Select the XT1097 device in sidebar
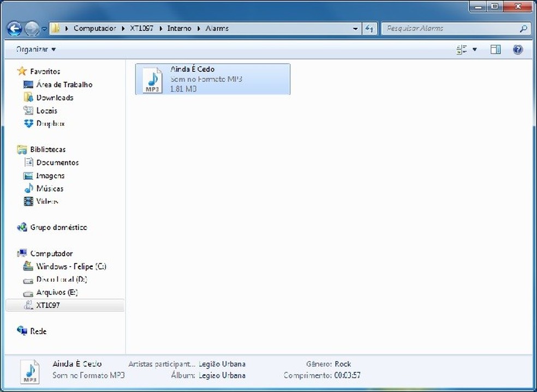 click(x=65, y=305)
